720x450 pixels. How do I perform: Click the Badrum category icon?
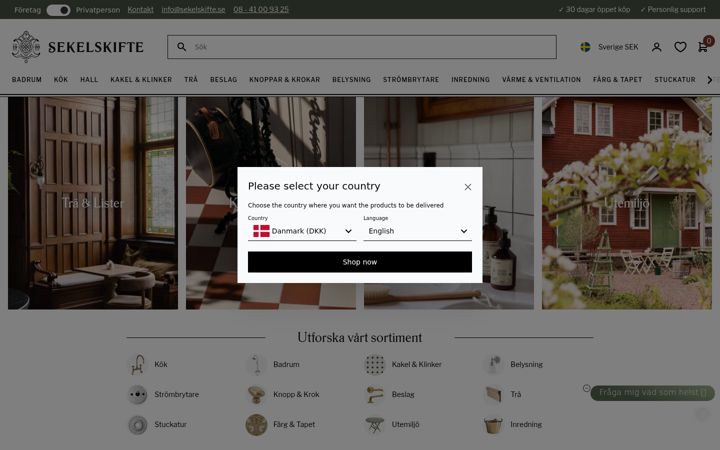pyautogui.click(x=256, y=365)
